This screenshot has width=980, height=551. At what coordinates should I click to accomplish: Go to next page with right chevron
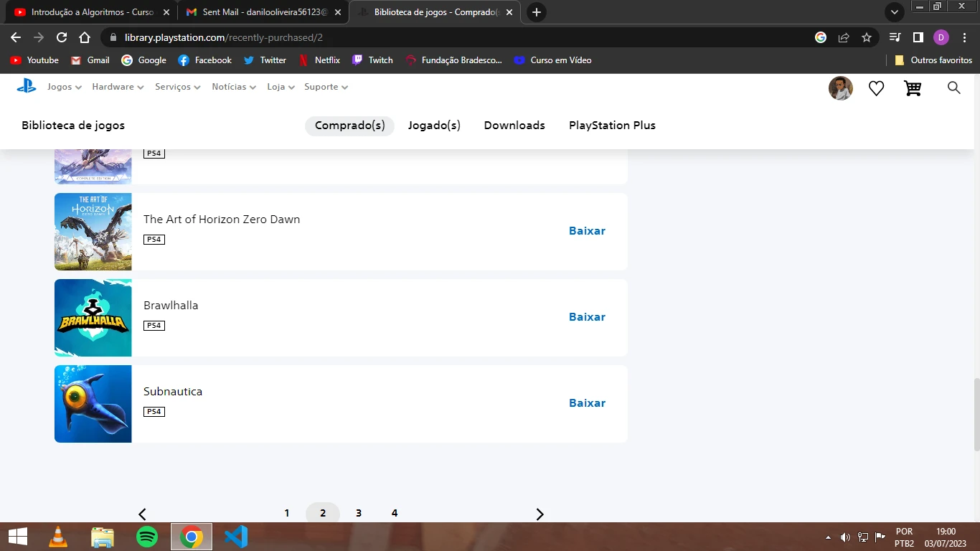[540, 514]
